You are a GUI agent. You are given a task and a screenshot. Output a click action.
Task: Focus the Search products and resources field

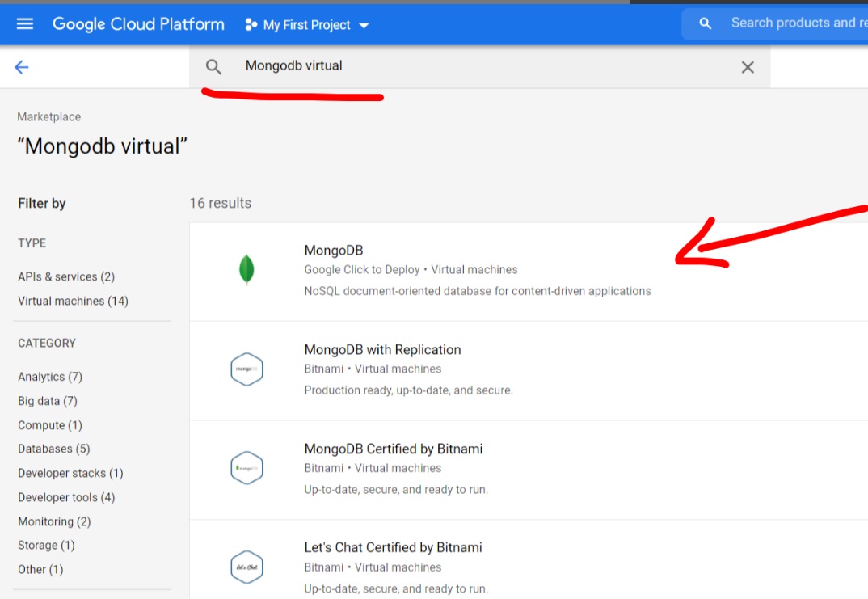[x=798, y=23]
